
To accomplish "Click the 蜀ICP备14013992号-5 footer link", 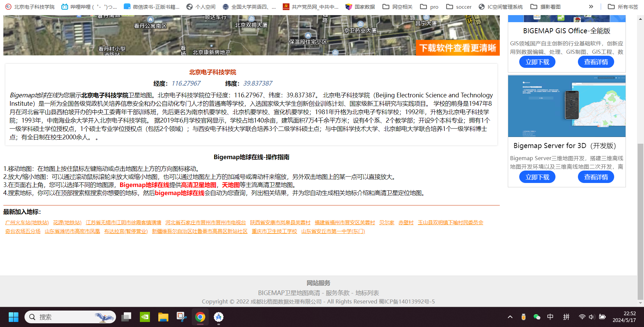I will pyautogui.click(x=407, y=301).
